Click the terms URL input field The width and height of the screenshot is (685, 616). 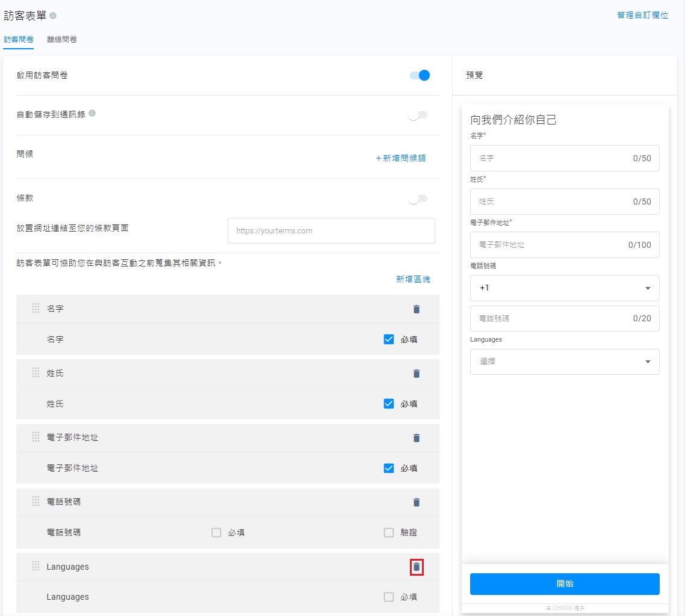click(x=331, y=231)
